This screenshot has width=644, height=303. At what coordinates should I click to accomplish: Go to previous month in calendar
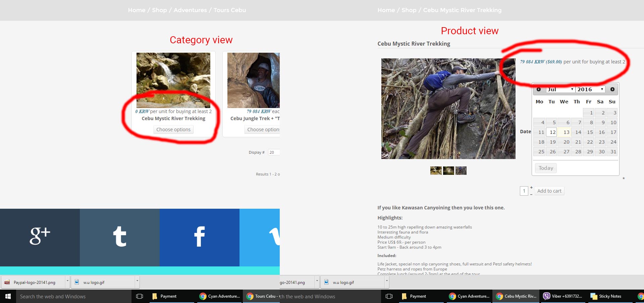point(539,89)
